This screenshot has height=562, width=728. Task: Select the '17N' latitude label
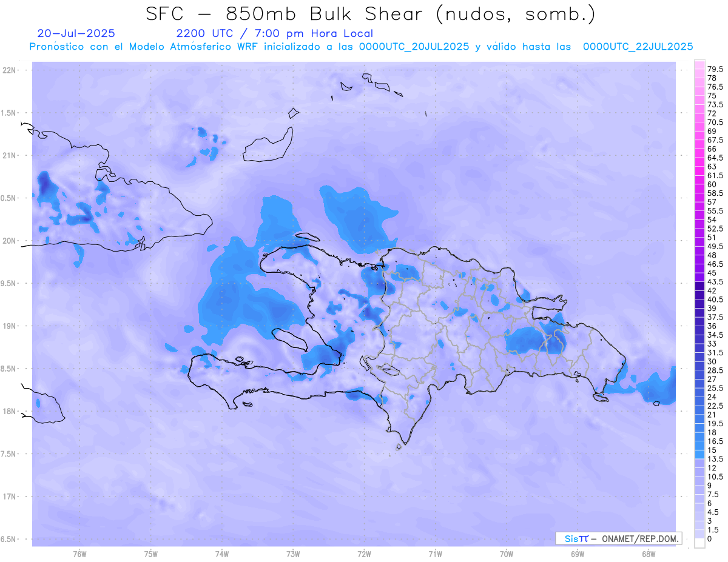tap(9, 497)
